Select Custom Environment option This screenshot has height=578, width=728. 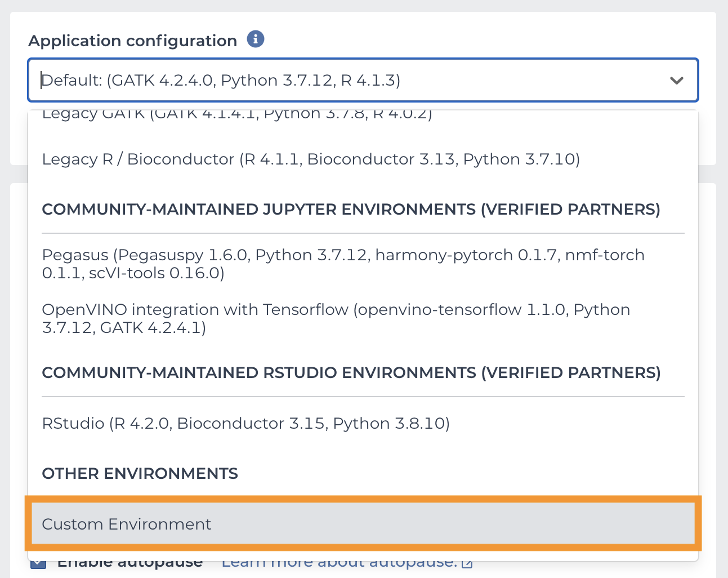tap(363, 524)
